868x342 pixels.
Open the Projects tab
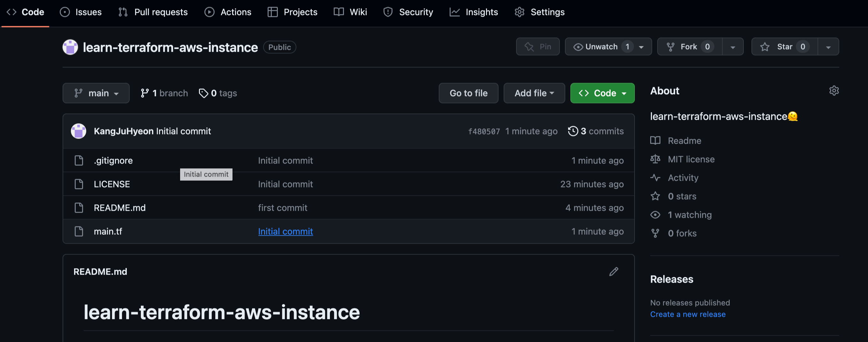292,12
